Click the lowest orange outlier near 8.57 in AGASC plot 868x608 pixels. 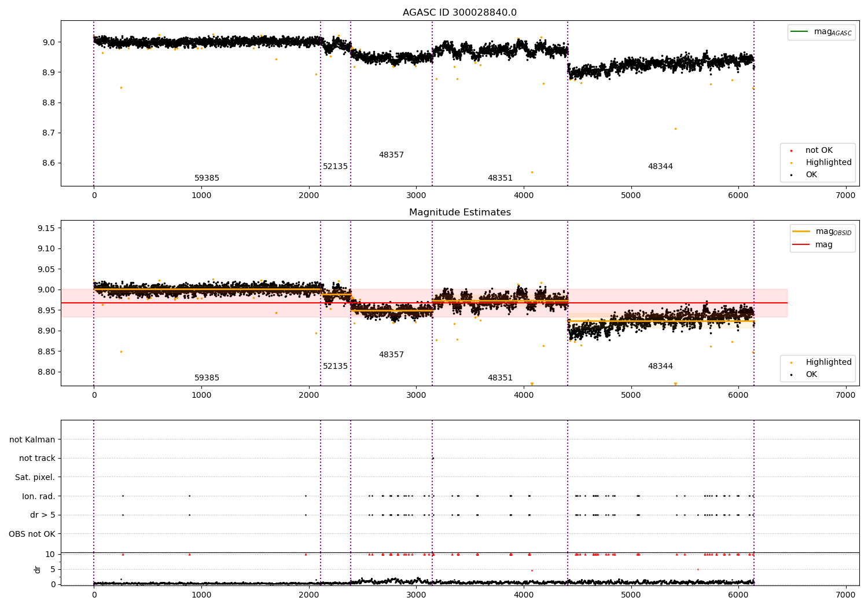[532, 172]
